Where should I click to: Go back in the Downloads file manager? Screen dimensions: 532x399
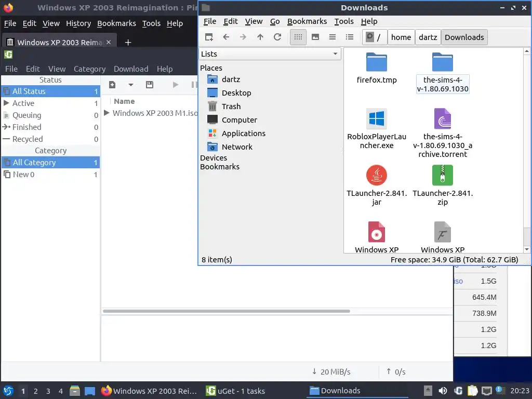tap(226, 37)
